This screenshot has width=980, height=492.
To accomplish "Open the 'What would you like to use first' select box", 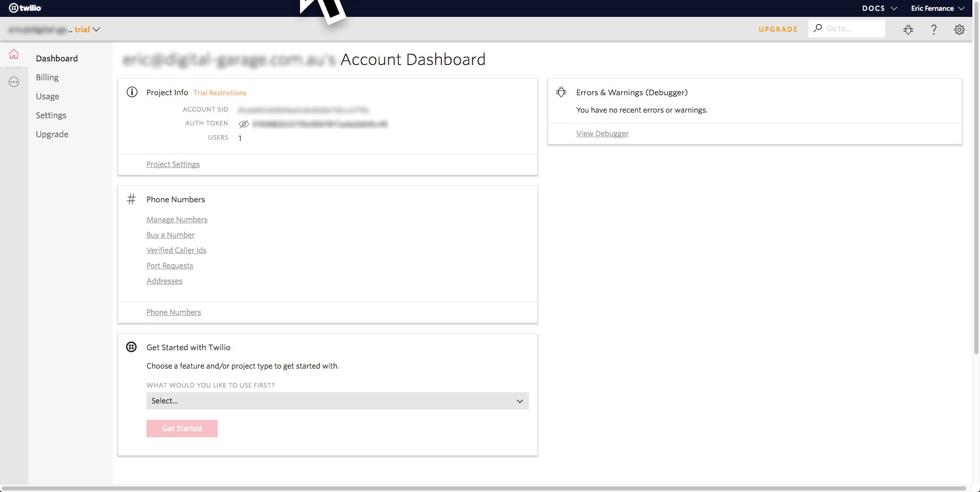I will pos(337,401).
